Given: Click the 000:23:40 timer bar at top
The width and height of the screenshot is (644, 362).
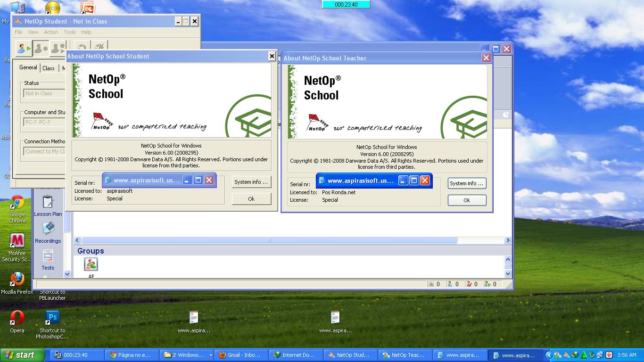Looking at the screenshot, I should (346, 5).
